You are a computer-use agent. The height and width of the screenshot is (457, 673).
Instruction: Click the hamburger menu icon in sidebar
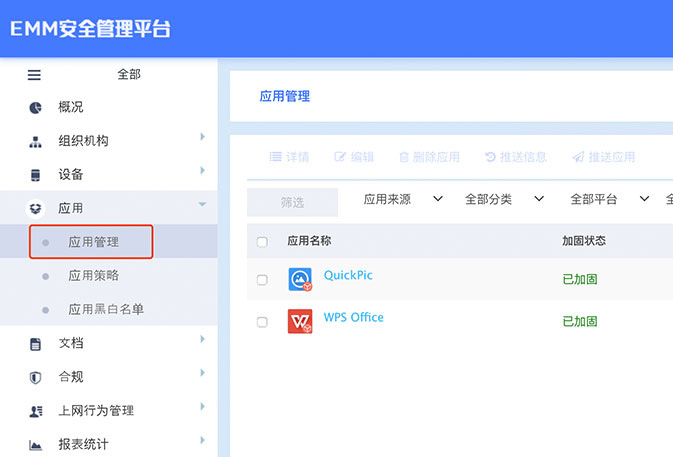pos(34,74)
